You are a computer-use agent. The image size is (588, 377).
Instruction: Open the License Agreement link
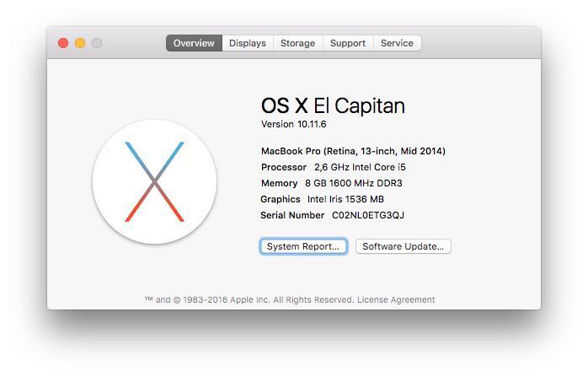(x=396, y=299)
